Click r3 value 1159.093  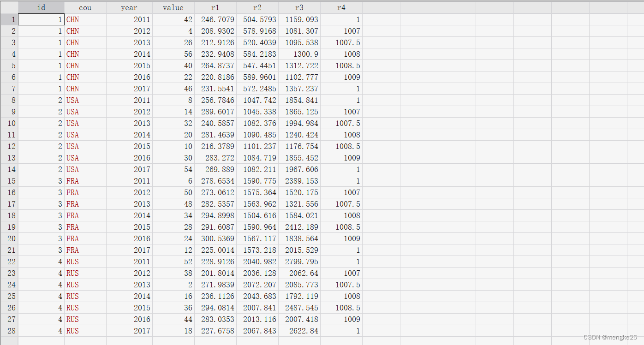[x=299, y=19]
